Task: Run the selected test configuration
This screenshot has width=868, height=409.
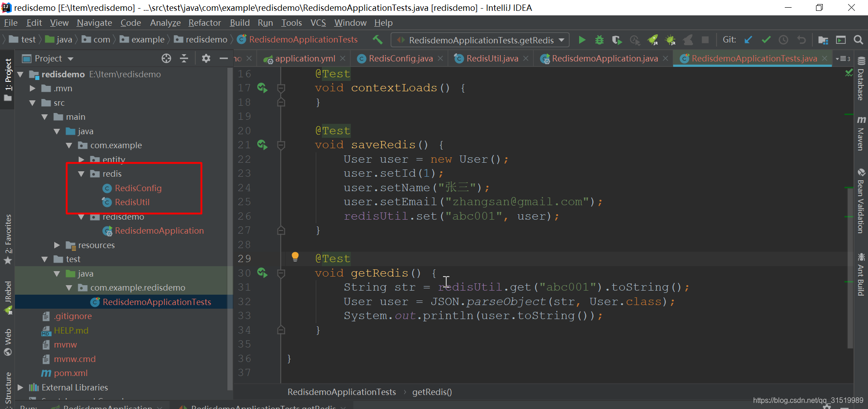Action: 582,40
